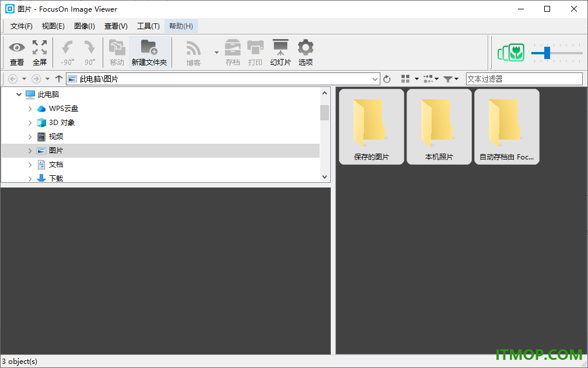588x368 pixels.
Task: Go forward with the right arrow button
Action: click(x=36, y=79)
